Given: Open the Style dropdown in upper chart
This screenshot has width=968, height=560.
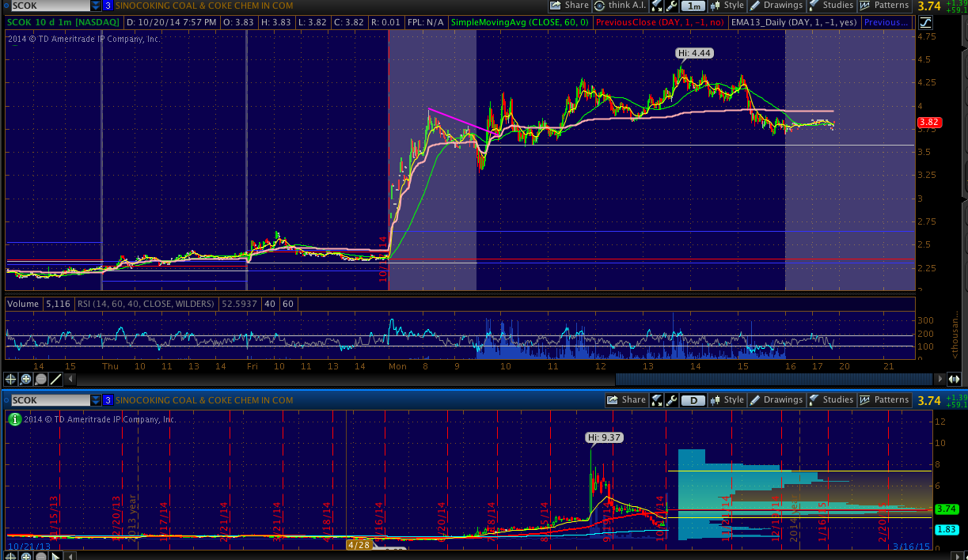Looking at the screenshot, I should (x=727, y=6).
